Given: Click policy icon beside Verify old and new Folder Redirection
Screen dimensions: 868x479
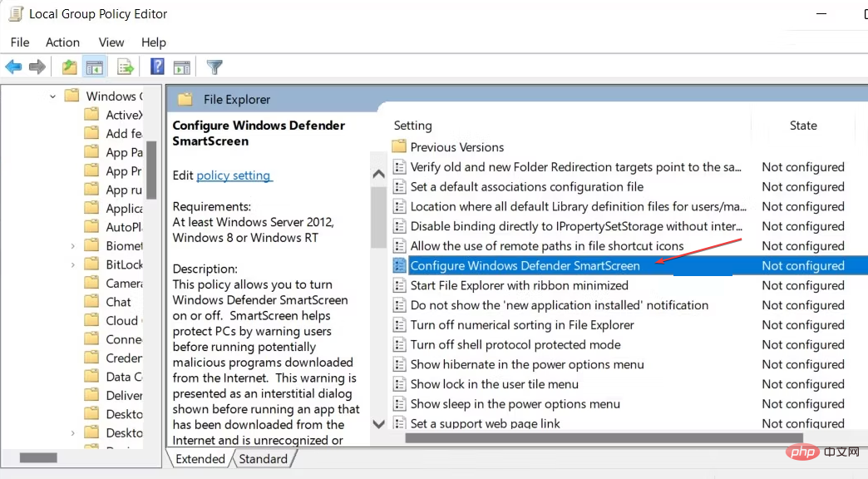Looking at the screenshot, I should point(399,166).
